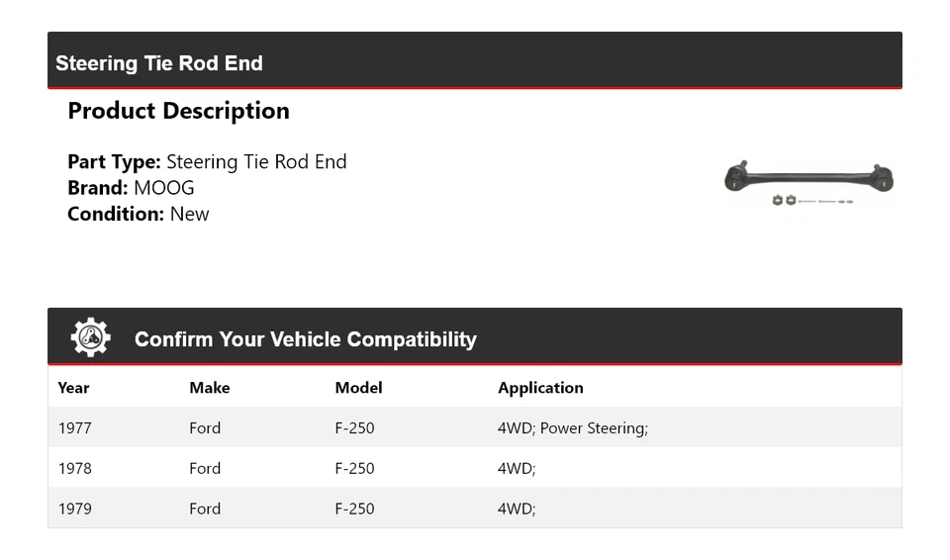Select the Application column header
The height and width of the screenshot is (560, 950).
[540, 388]
